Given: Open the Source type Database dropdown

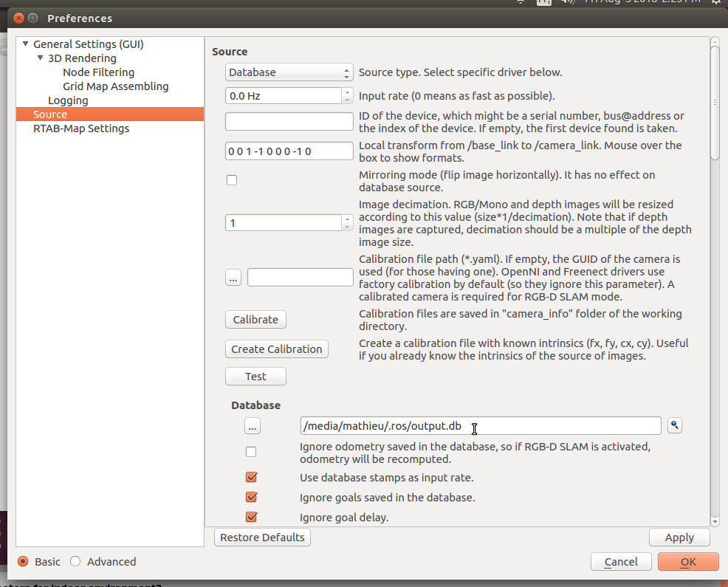Looking at the screenshot, I should (289, 72).
